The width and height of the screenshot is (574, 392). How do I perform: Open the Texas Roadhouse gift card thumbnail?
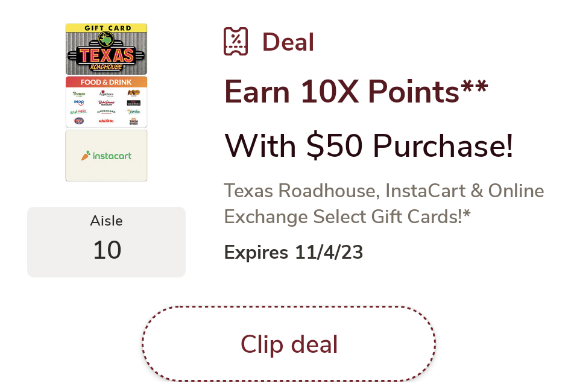pyautogui.click(x=106, y=48)
